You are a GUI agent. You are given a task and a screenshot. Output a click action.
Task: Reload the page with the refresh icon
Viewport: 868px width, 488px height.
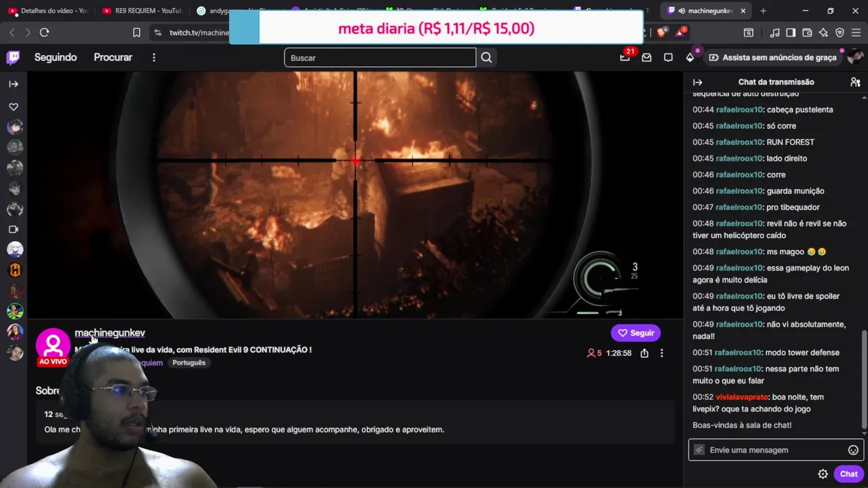[44, 33]
